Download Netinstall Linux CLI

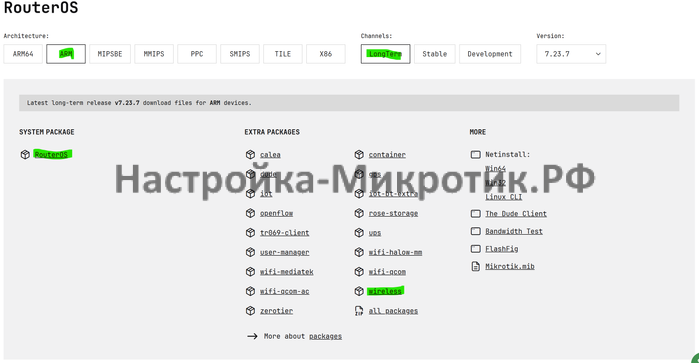pos(503,197)
